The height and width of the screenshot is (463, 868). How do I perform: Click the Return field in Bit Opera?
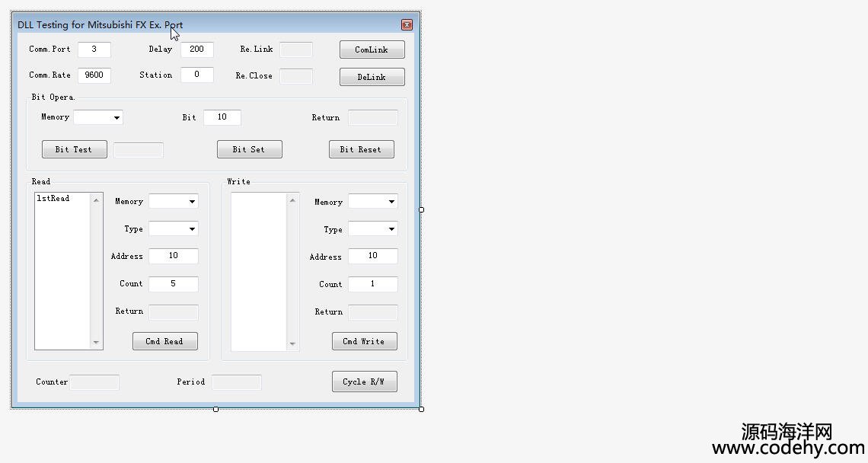[x=372, y=117]
